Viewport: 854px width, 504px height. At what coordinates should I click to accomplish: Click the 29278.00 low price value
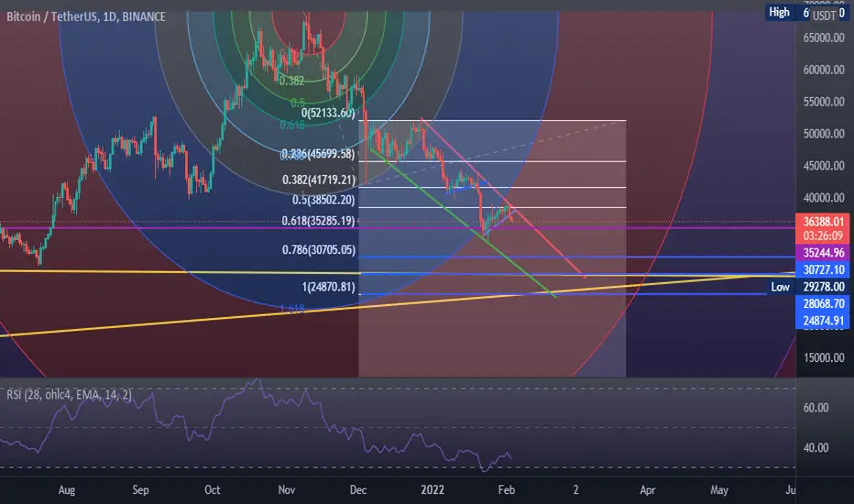(x=824, y=287)
